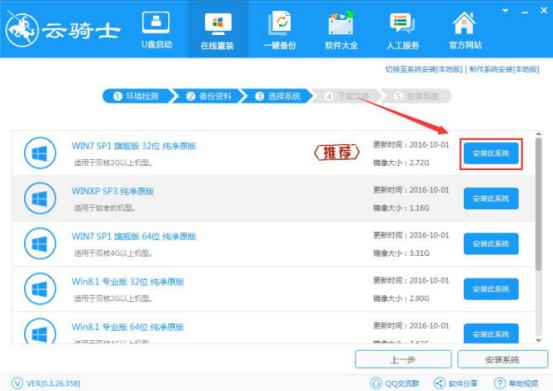Click Windows icon for WINXP SP3
The width and height of the screenshot is (553, 391).
[x=40, y=198]
